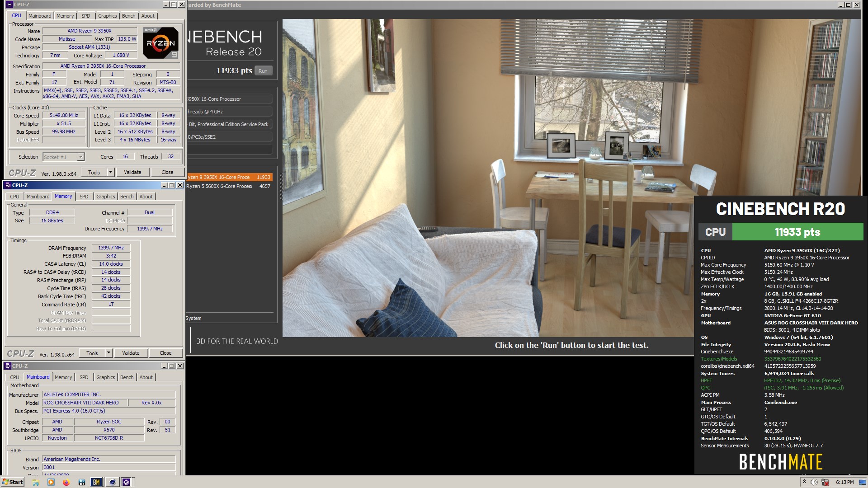This screenshot has height=488, width=868.
Task: Click the HPET timer line in BenchMate overlay
Action: point(772,380)
